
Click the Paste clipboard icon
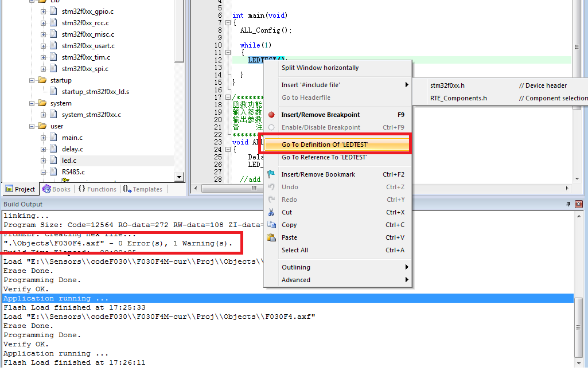(x=271, y=237)
